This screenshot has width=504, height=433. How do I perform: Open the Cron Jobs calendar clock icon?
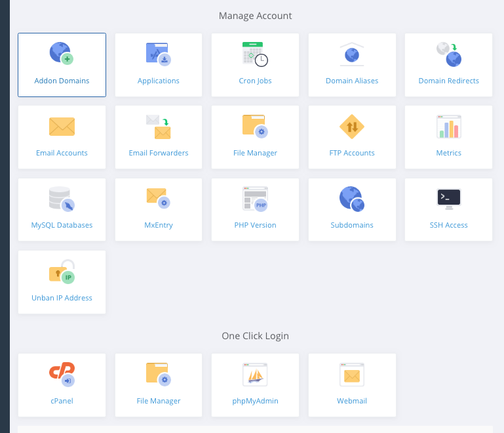[255, 53]
